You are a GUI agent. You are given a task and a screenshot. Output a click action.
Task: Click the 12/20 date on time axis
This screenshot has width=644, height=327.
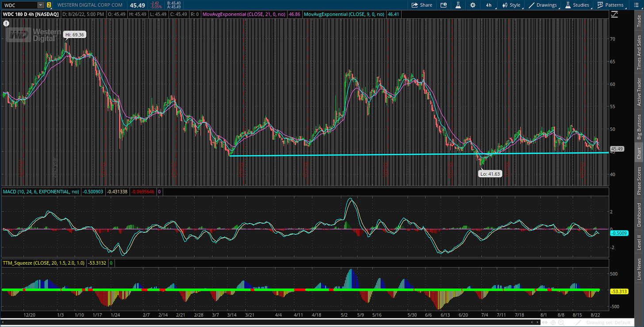(x=30, y=315)
